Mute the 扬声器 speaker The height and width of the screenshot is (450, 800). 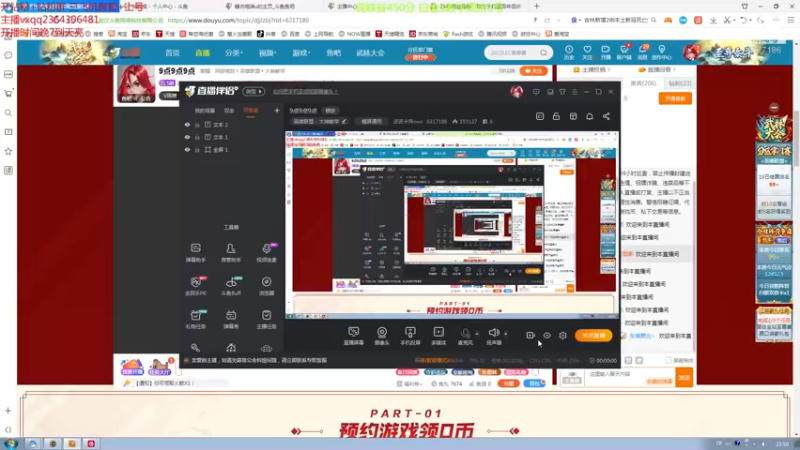[493, 336]
